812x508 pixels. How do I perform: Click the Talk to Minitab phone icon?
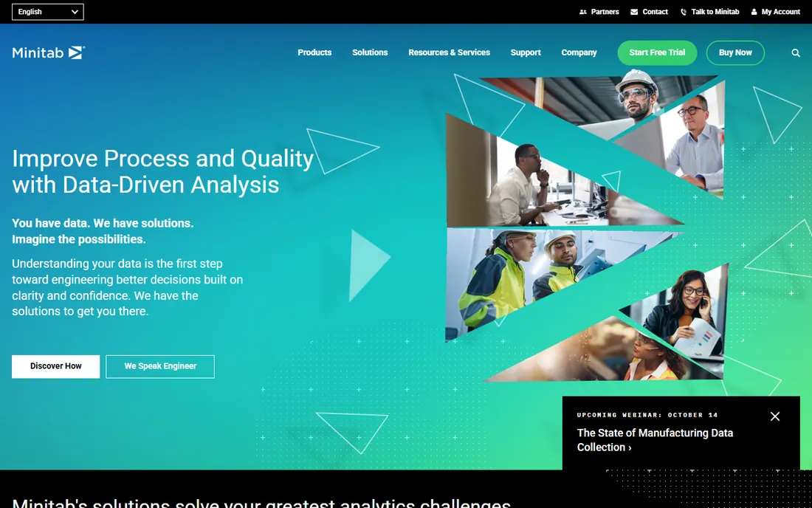[684, 12]
